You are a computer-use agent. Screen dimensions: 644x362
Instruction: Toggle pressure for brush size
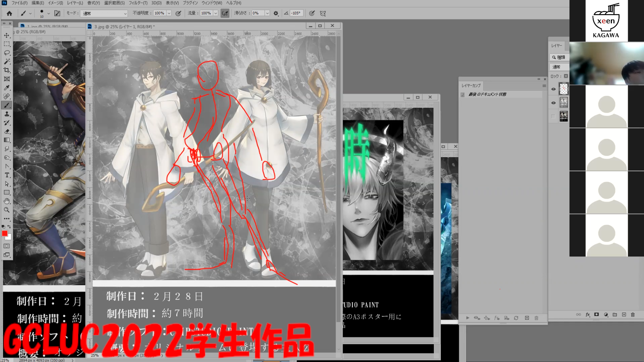click(312, 13)
